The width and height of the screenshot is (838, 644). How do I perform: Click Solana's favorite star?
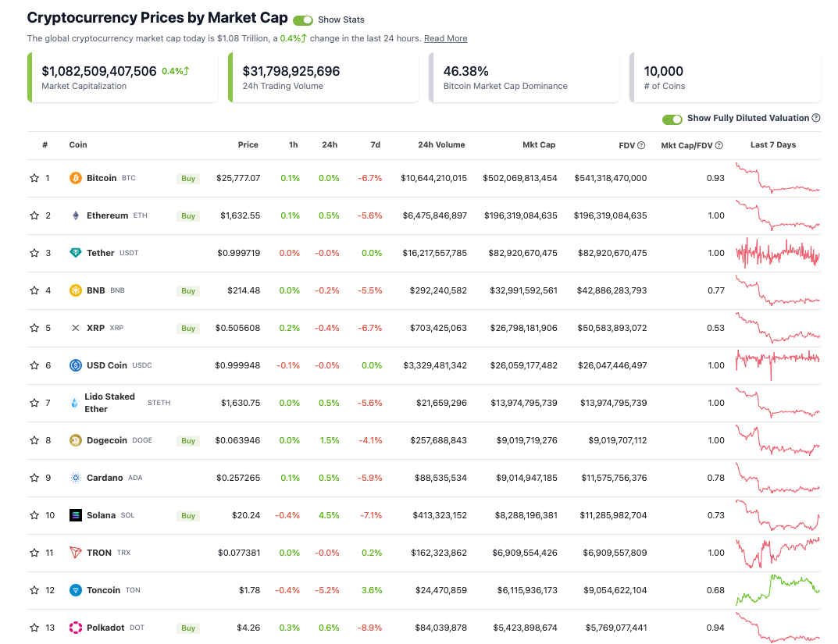tap(34, 514)
